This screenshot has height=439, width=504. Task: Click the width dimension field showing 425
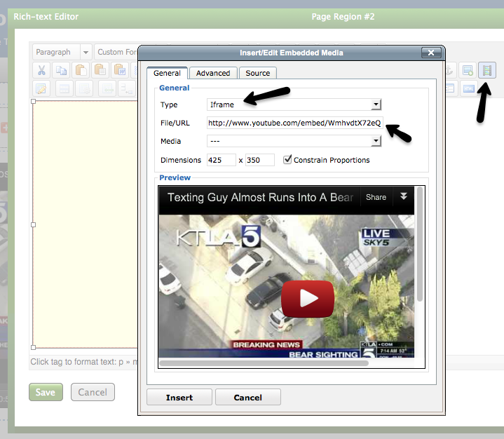point(221,160)
